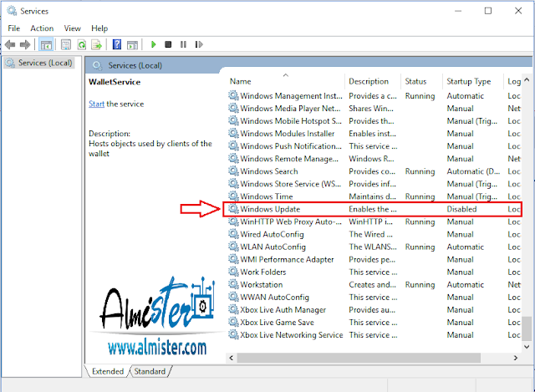Select the Windows Mobile Hotspot S... service
Screen dimensions: 535x392
point(291,121)
